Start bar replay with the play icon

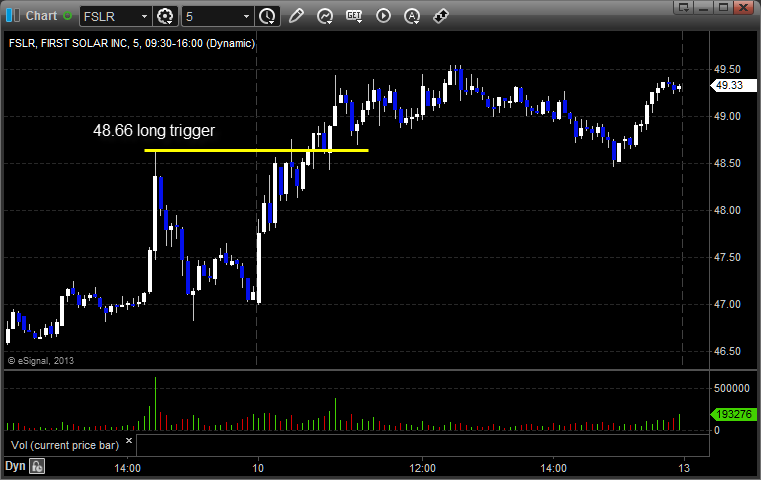(383, 16)
